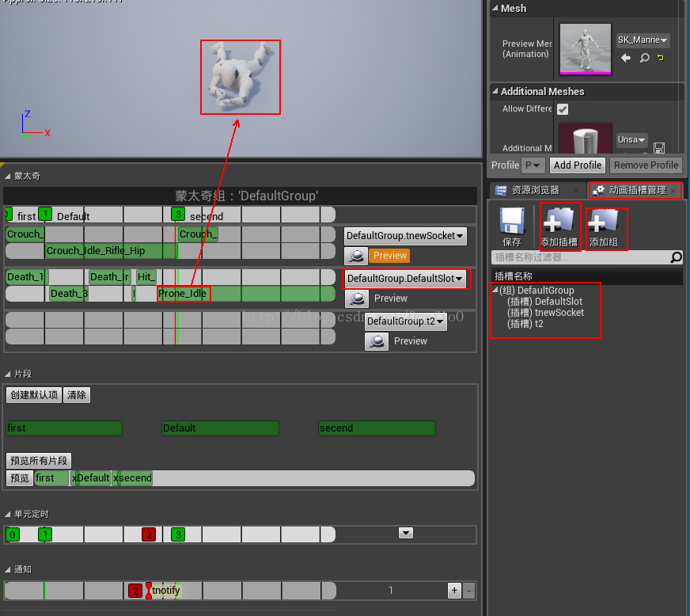Collapse the 蒙太奇 section

click(x=7, y=176)
